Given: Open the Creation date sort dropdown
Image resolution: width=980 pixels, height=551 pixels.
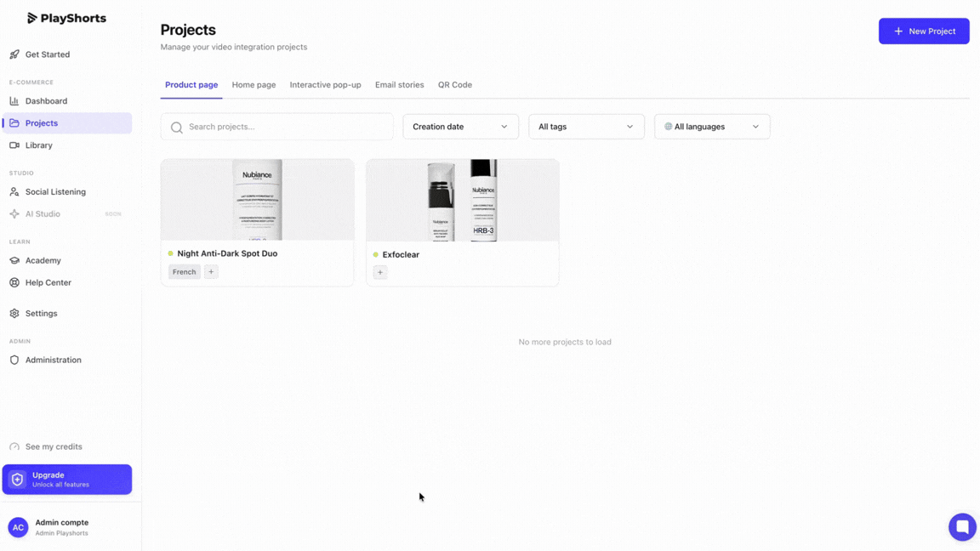Looking at the screenshot, I should tap(460, 126).
